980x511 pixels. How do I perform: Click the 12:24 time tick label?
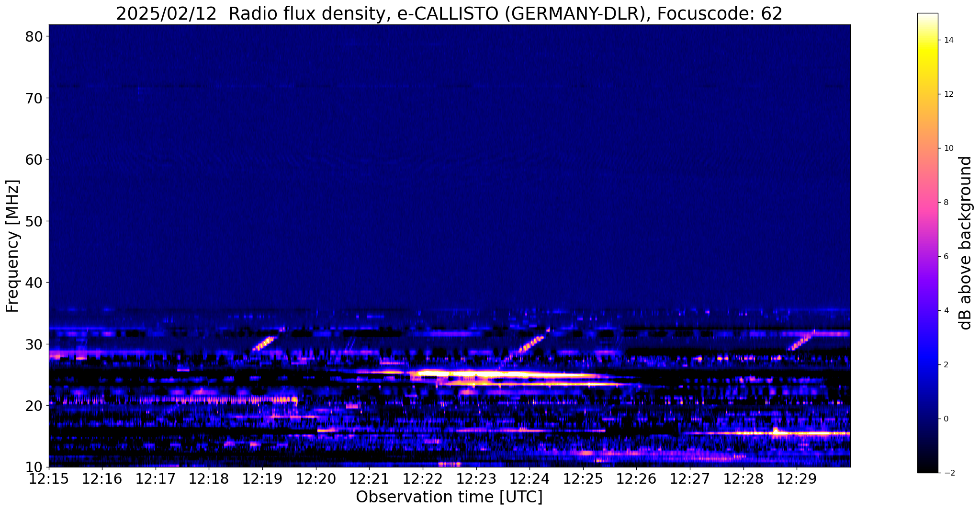tap(529, 479)
